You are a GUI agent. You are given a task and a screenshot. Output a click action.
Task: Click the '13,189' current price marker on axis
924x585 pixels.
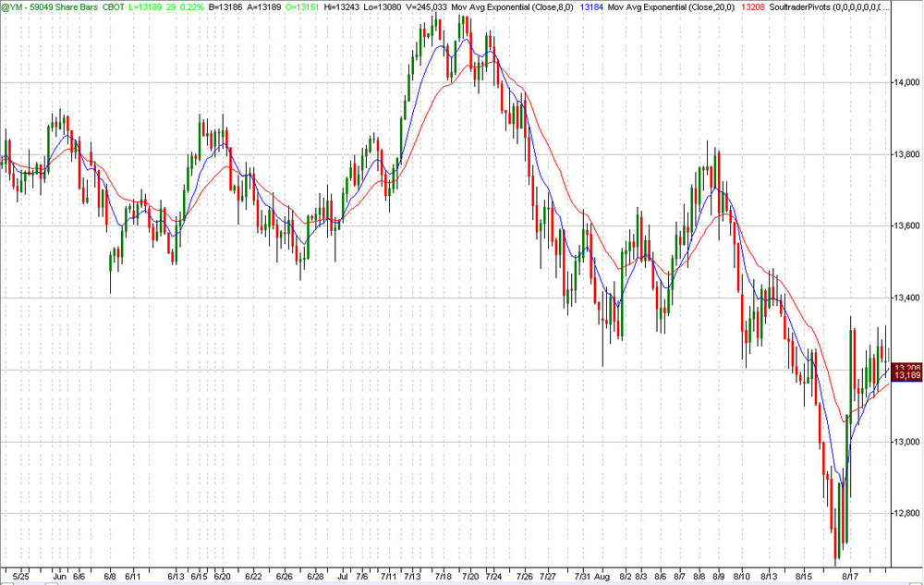[907, 376]
